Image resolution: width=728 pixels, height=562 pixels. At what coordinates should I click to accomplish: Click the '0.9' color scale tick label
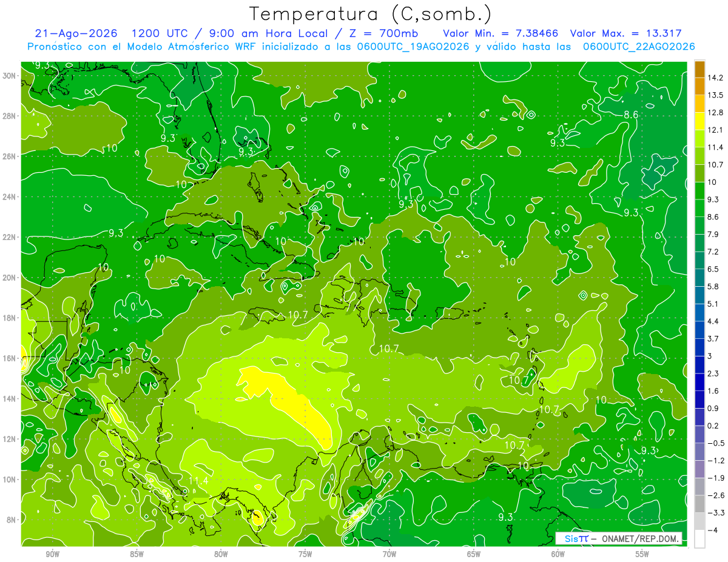tap(713, 408)
